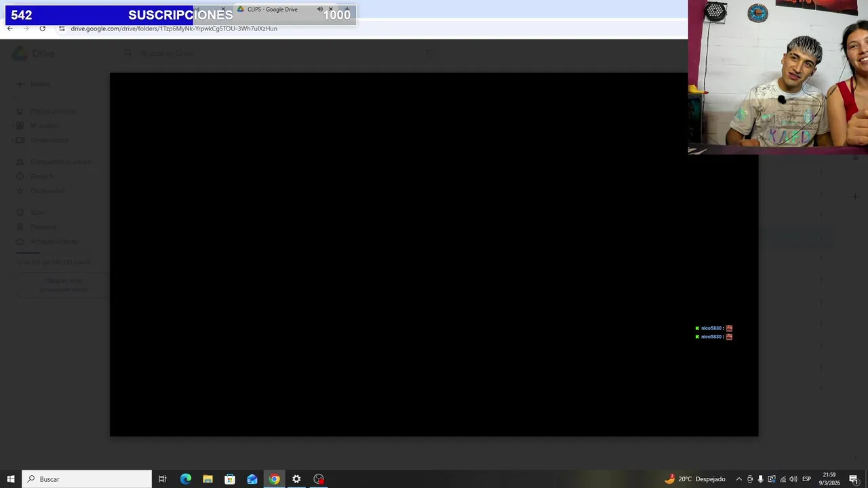Screen dimensions: 868x488
Task: Go back using the browser back arrow
Action: tap(10, 28)
